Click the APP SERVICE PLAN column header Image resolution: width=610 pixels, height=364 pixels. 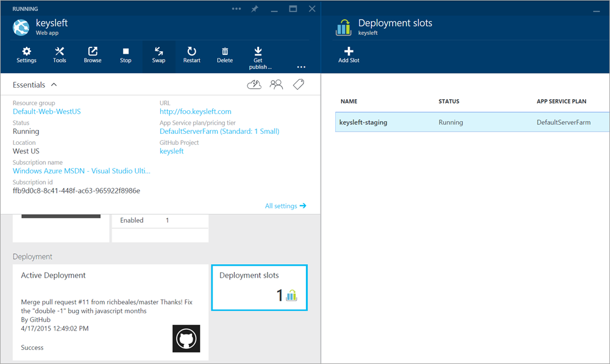[x=561, y=102]
